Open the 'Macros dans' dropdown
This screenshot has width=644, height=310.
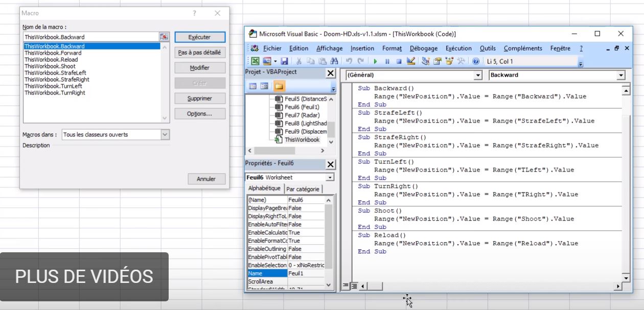[x=165, y=135]
